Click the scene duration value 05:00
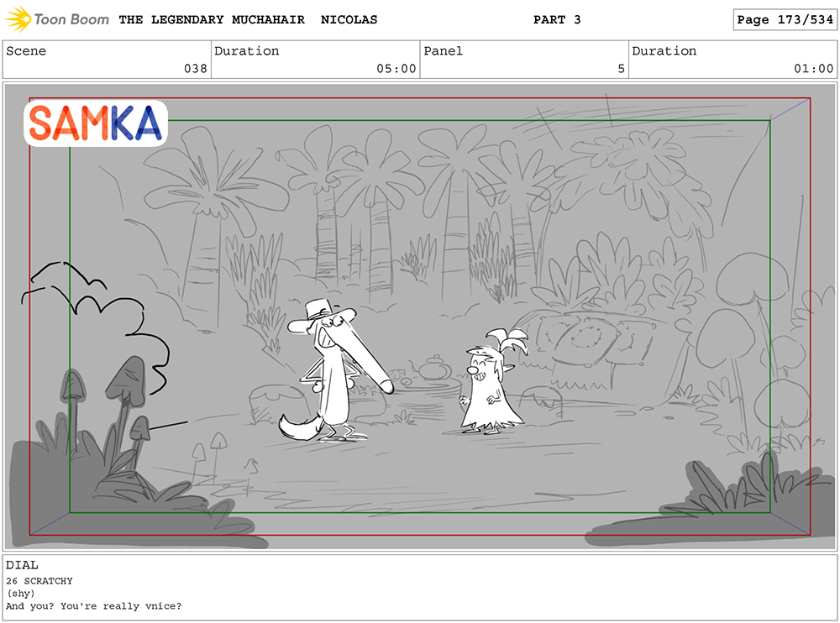Image resolution: width=840 pixels, height=623 pixels. [x=396, y=69]
